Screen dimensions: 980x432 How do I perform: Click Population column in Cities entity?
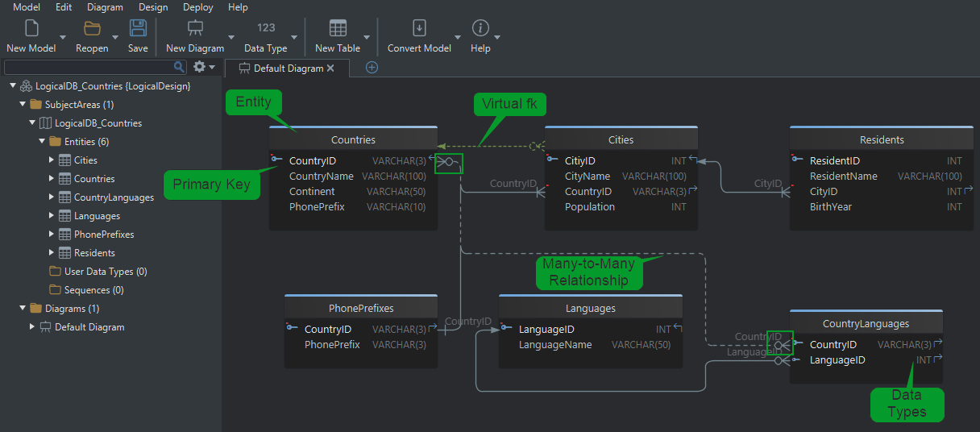(x=589, y=206)
